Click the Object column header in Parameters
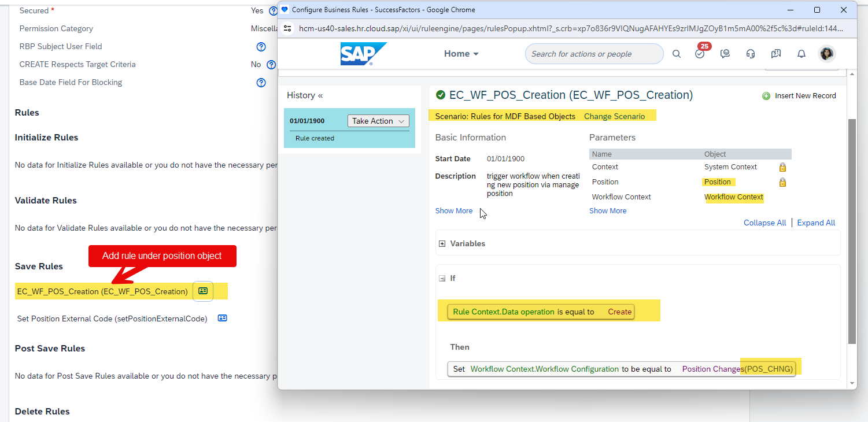This screenshot has height=422, width=868. [715, 154]
